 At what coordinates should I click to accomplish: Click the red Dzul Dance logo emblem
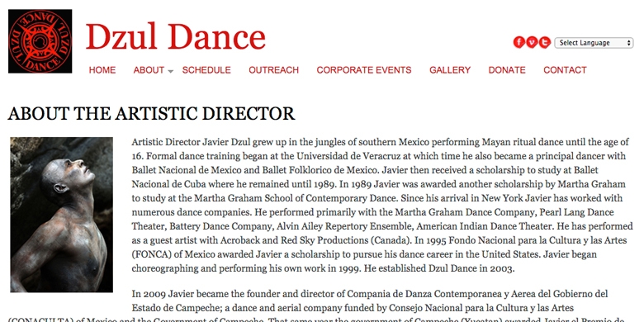click(x=40, y=41)
